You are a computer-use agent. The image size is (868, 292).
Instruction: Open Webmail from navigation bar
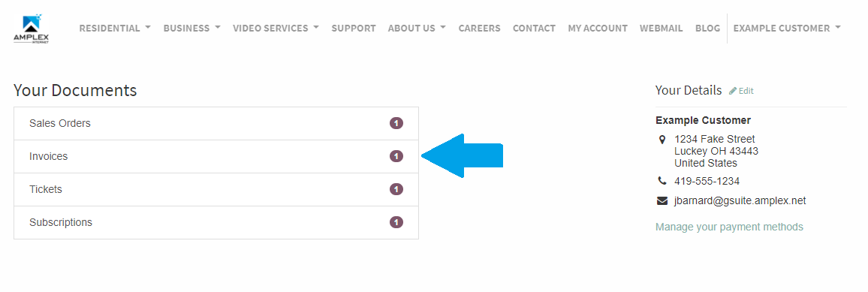click(x=662, y=29)
